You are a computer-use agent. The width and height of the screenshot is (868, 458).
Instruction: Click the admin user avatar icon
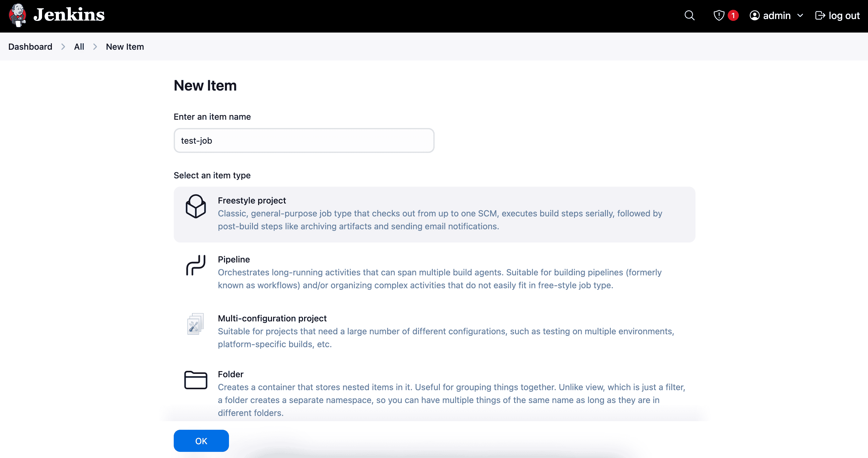(754, 16)
